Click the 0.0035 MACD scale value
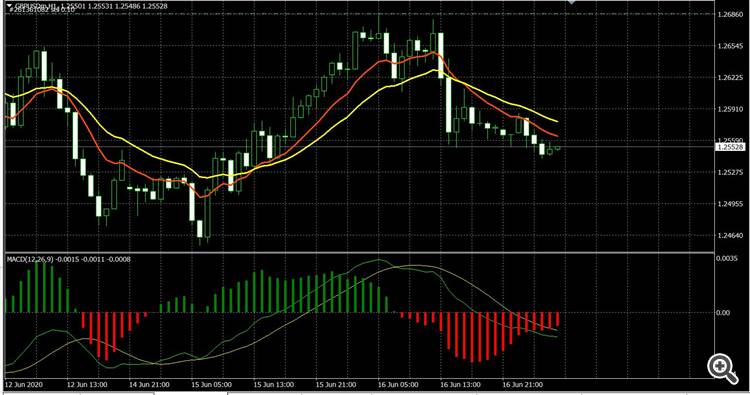Screen dimensions: 750x395 pyautogui.click(x=727, y=258)
